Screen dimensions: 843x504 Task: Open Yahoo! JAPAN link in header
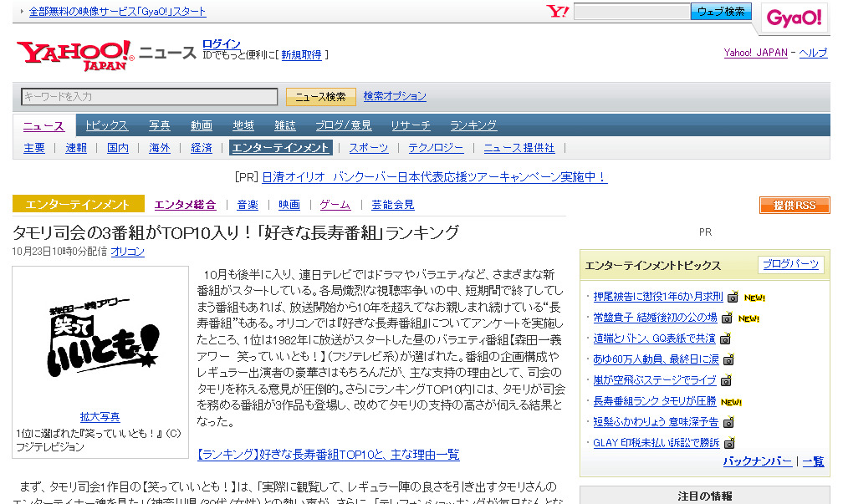click(x=755, y=53)
